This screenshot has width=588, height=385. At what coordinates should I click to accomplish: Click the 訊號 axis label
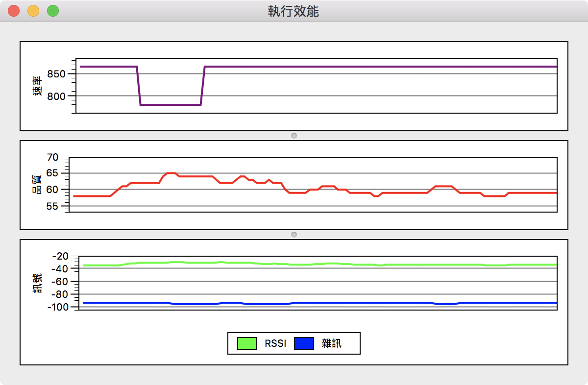[37, 283]
